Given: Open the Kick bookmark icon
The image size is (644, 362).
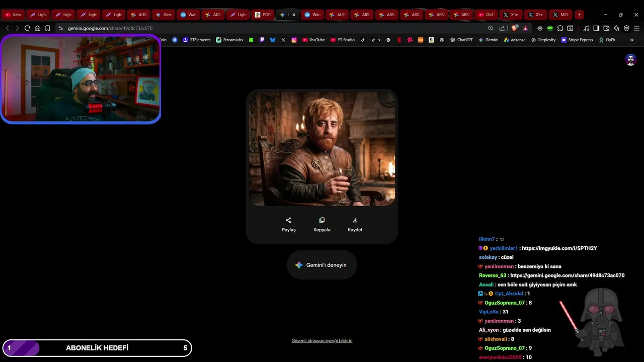Looking at the screenshot, I should coord(251,40).
